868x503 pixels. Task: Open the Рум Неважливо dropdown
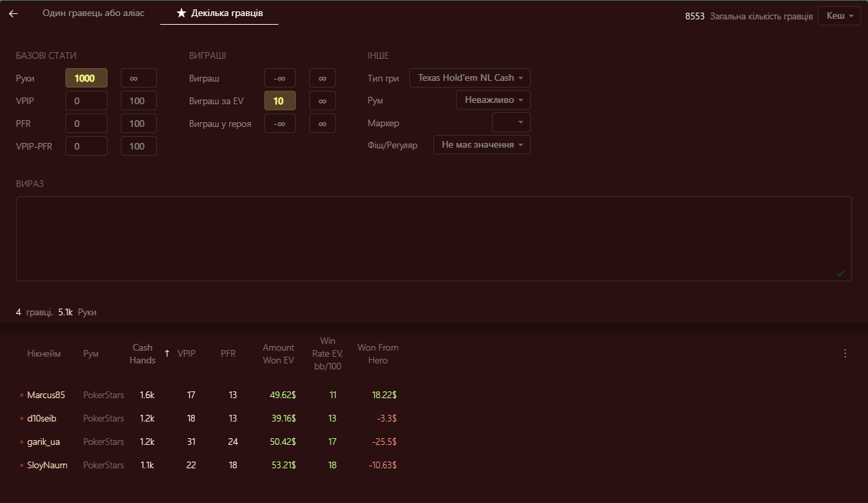tap(493, 100)
